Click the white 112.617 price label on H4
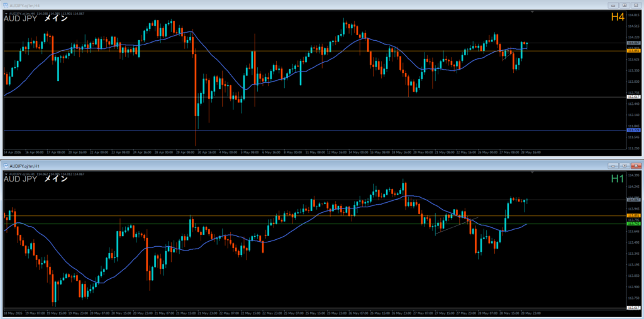 point(632,97)
